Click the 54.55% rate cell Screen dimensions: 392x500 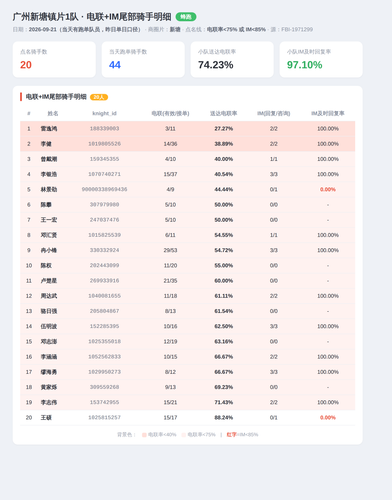223,235
